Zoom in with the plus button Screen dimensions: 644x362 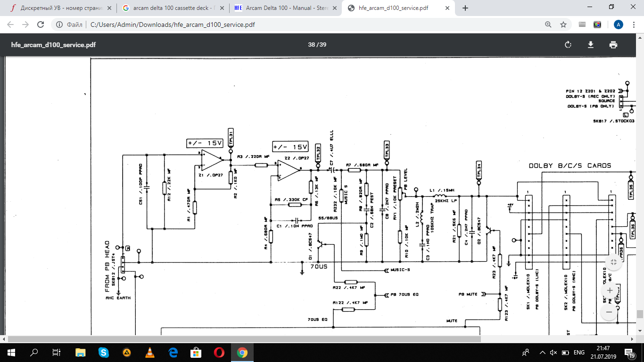(x=610, y=290)
